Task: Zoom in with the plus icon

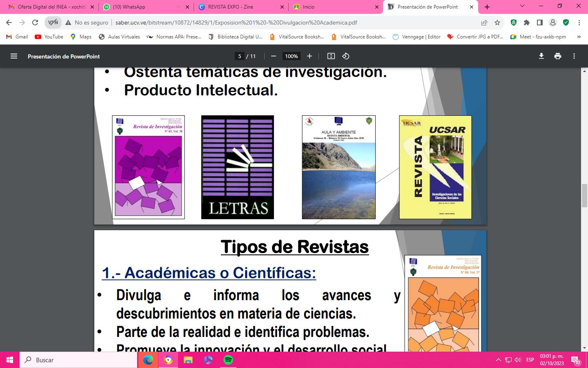Action: 310,56
